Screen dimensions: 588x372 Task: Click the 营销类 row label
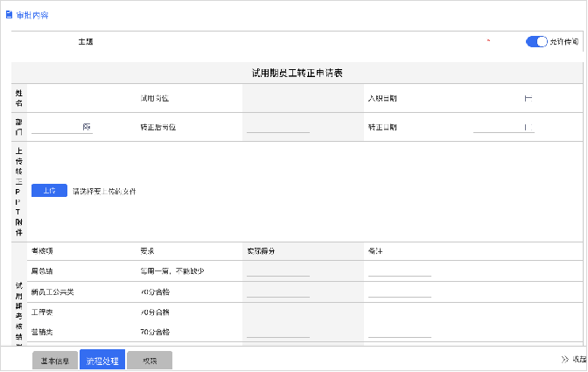[42, 333]
